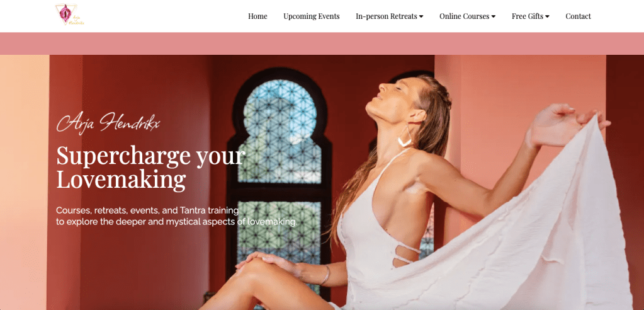
Task: Go to Upcoming Events
Action: click(x=312, y=16)
